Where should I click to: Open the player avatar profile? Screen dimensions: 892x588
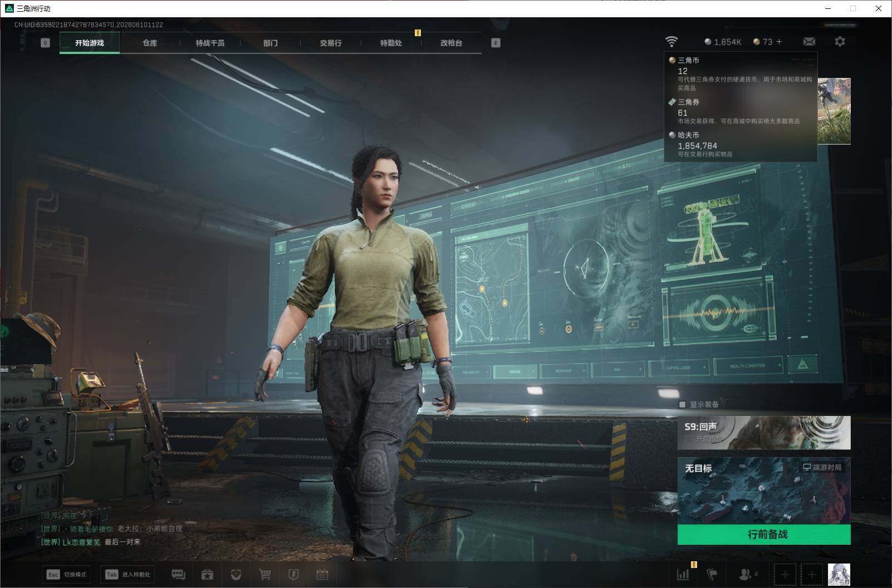pos(839,575)
